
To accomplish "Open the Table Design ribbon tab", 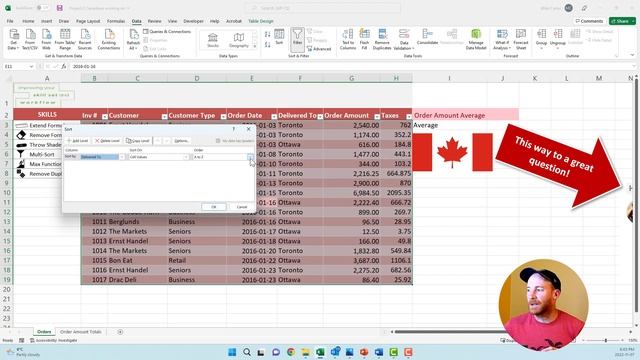I will (x=261, y=21).
